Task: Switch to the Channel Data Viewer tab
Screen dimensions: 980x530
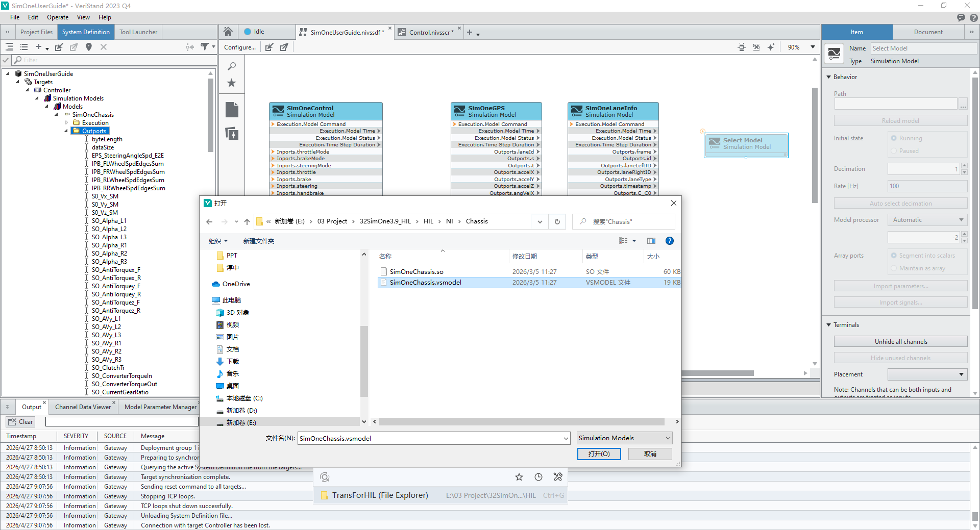Action: point(83,407)
